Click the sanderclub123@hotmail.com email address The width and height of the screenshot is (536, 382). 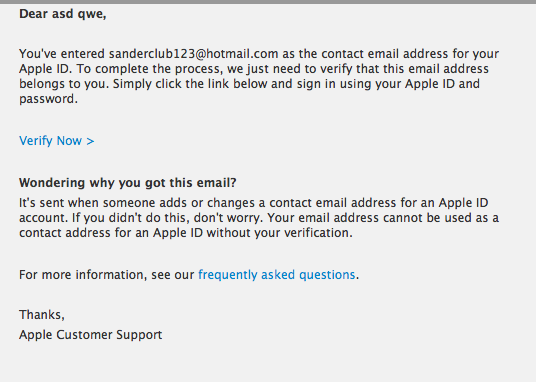pos(193,54)
